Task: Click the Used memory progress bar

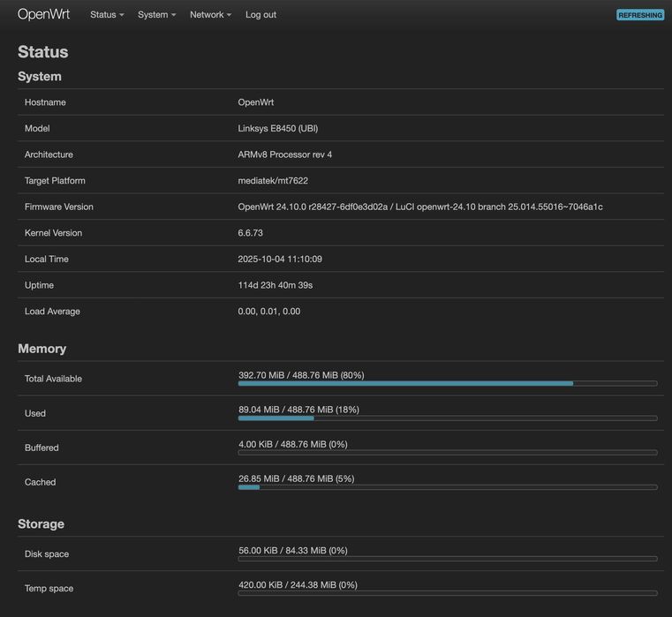Action: click(448, 418)
